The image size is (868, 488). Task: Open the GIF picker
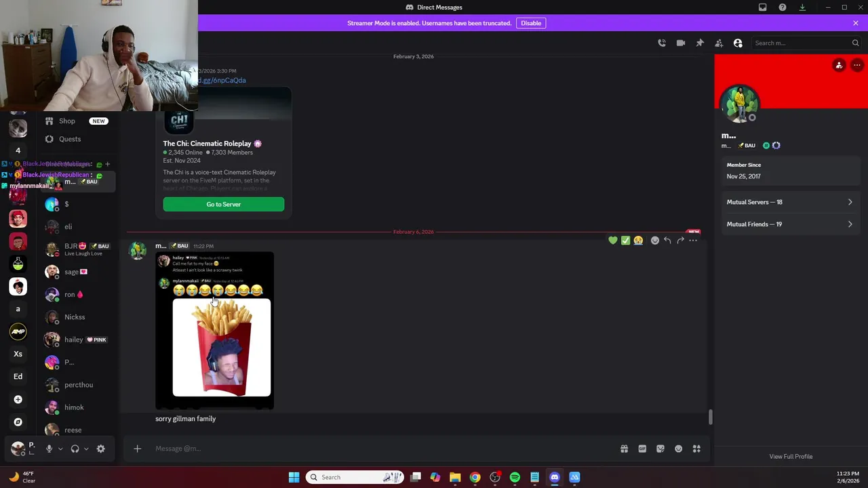point(642,449)
